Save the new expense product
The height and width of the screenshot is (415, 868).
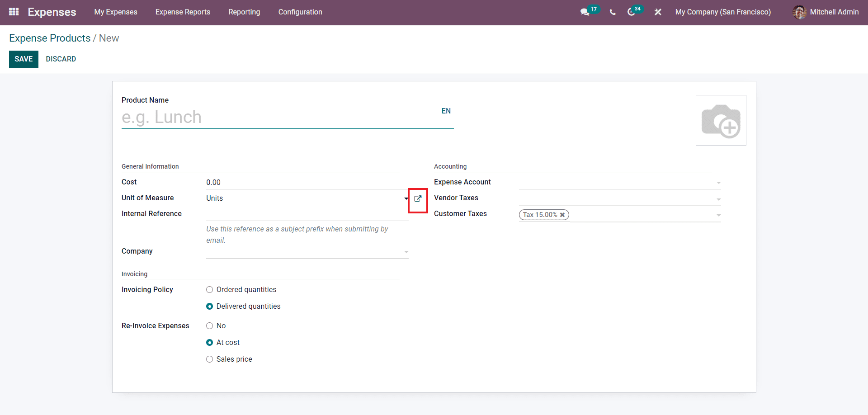point(24,59)
